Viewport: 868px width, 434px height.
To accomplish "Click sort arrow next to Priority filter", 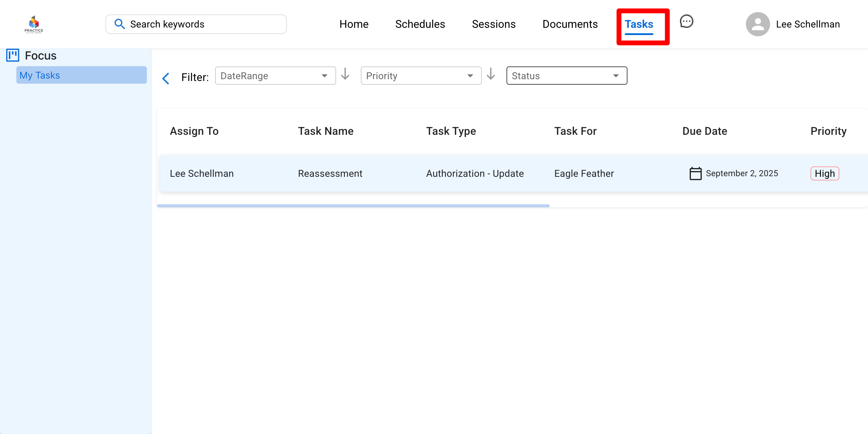I will point(491,74).
